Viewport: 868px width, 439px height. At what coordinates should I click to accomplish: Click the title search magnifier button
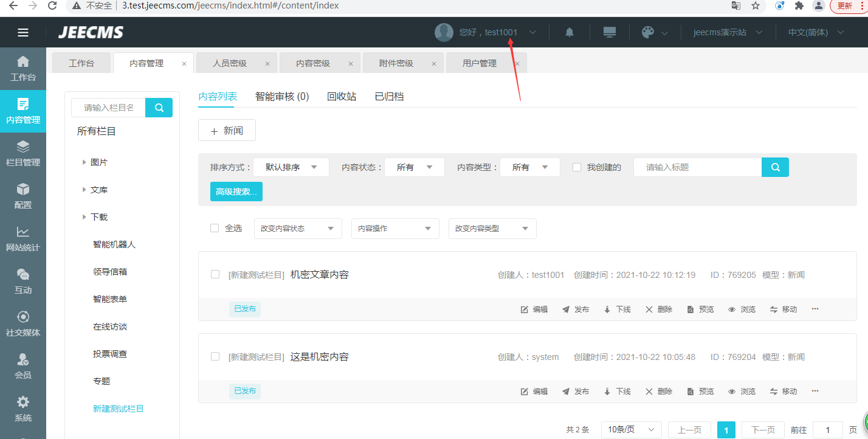[775, 167]
